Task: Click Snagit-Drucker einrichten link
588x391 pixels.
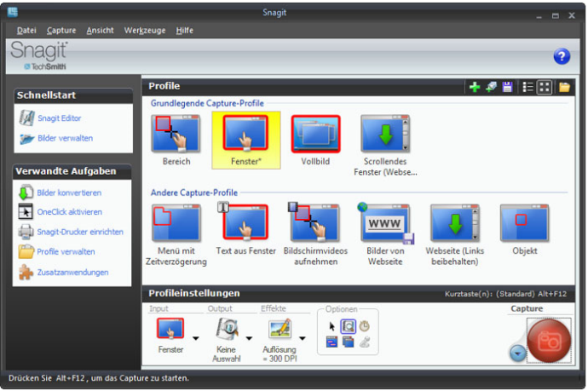Action: coord(80,232)
